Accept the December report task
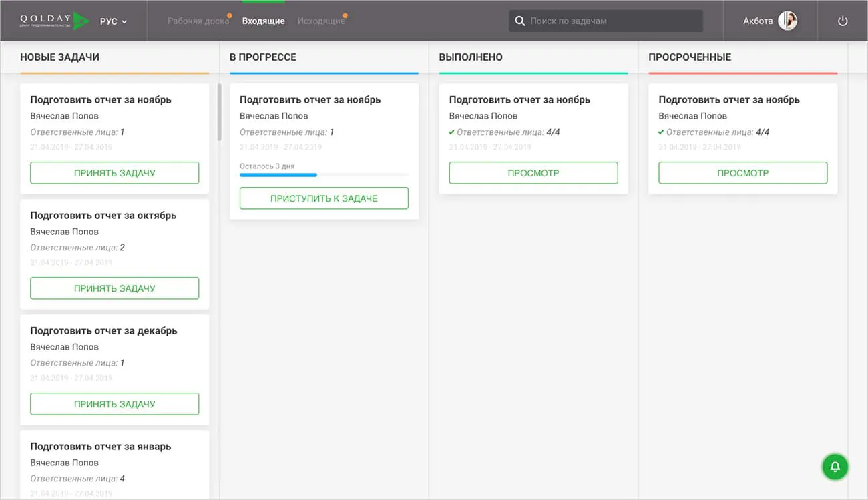 [x=114, y=404]
